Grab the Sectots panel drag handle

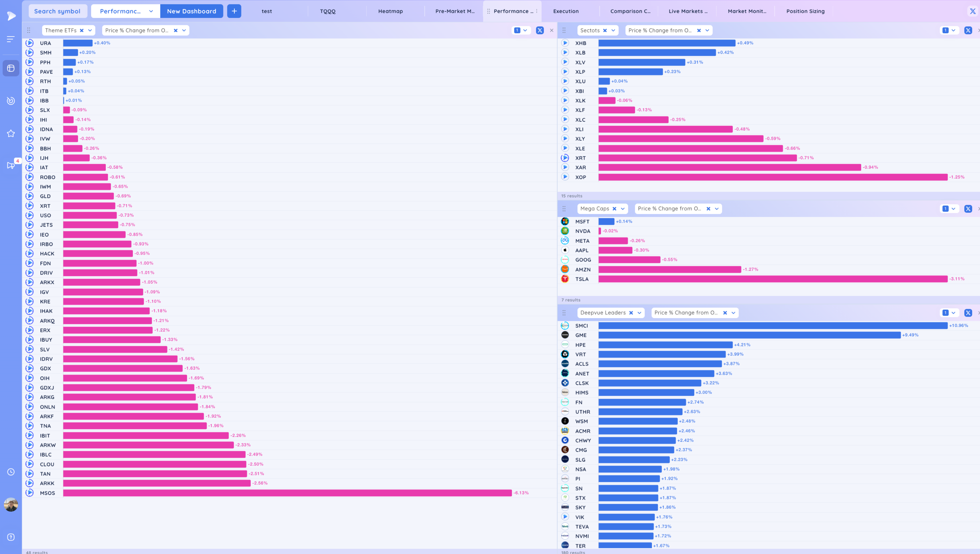(564, 30)
